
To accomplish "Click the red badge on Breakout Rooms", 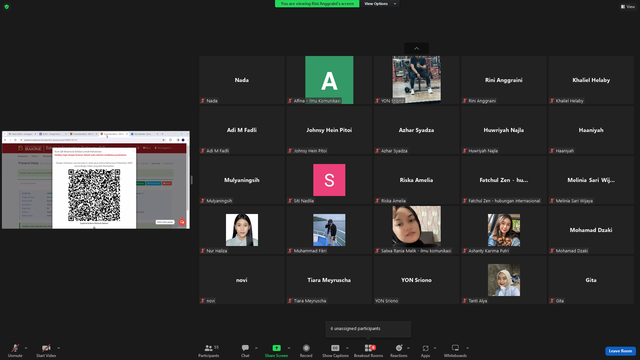I will [373, 347].
